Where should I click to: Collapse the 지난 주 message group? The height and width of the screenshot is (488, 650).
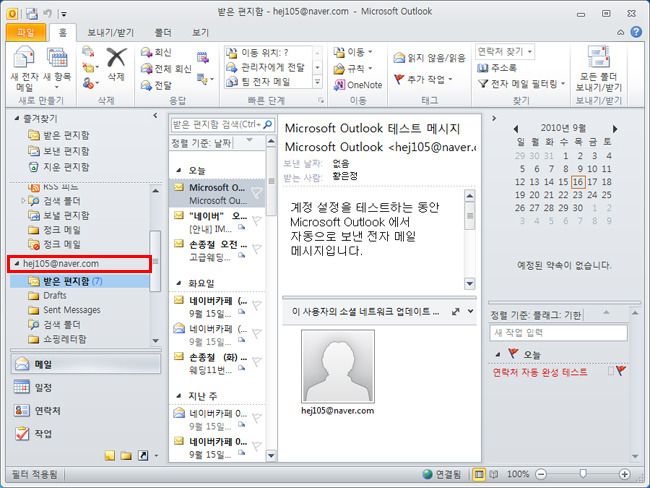[x=179, y=396]
